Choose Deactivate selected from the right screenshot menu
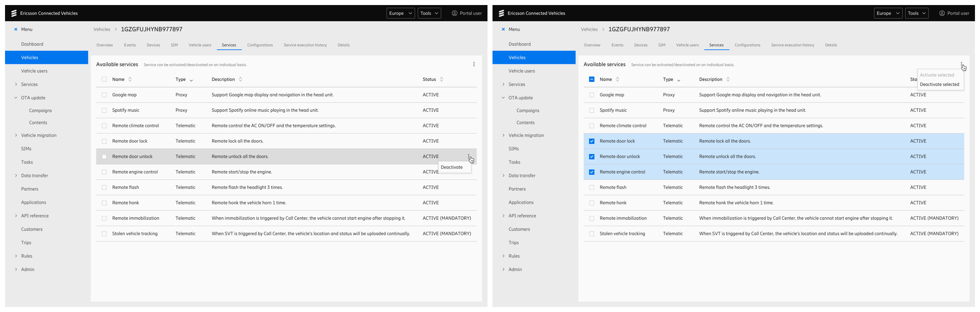980x312 pixels. [939, 85]
